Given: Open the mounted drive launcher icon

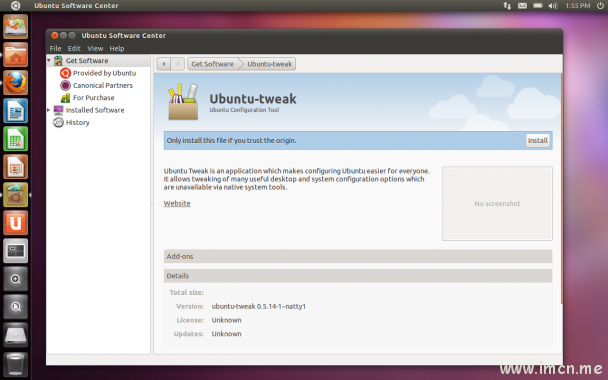Looking at the screenshot, I should pyautogui.click(x=16, y=335).
